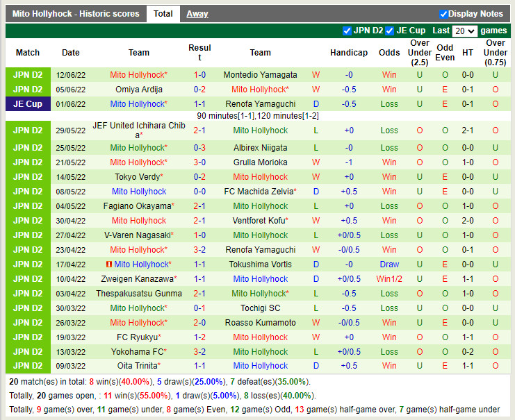Open the Last 20 games dropdown
Screen dimensions: 515x420
[x=464, y=31]
